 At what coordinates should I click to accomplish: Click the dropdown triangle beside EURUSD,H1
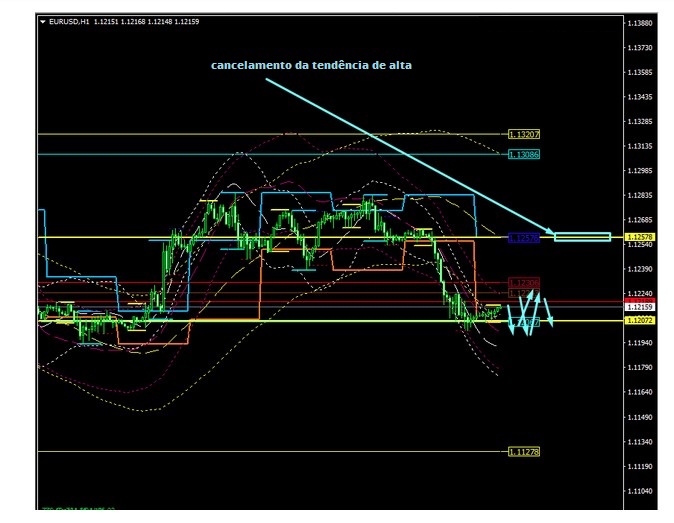tap(42, 22)
